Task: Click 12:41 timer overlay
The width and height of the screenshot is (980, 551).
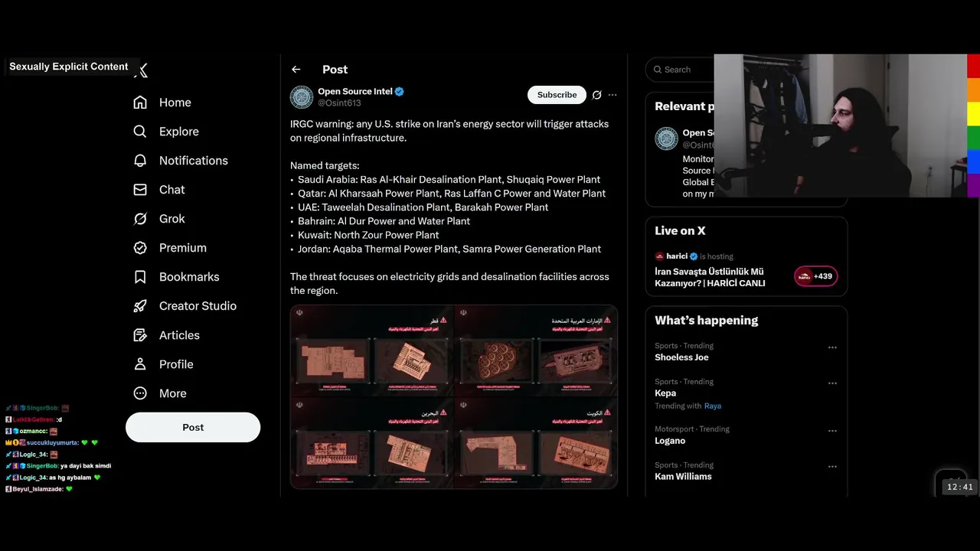Action: pyautogui.click(x=959, y=487)
